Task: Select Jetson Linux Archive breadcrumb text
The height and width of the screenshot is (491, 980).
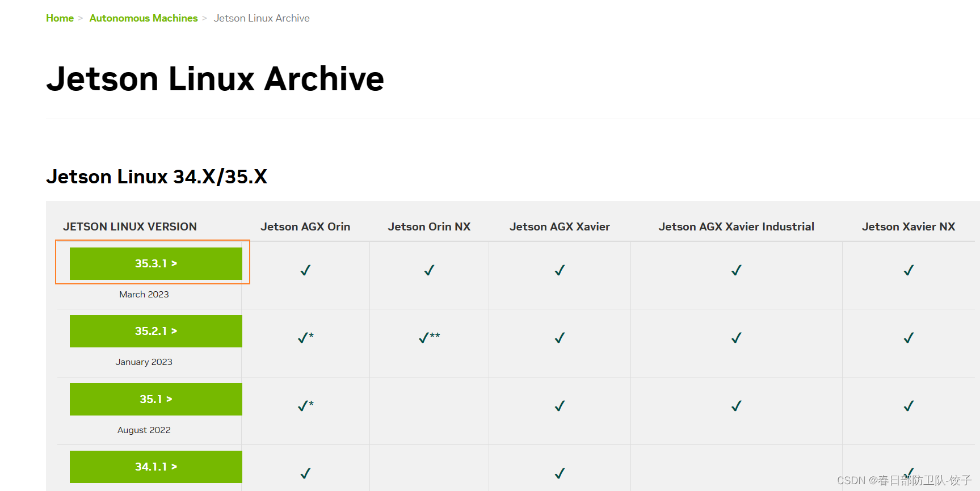Action: [x=262, y=18]
